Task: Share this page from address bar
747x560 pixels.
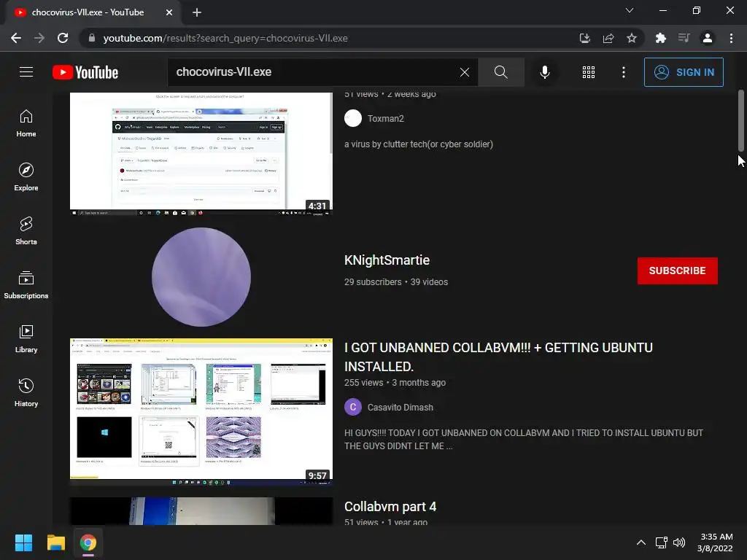Action: (608, 38)
